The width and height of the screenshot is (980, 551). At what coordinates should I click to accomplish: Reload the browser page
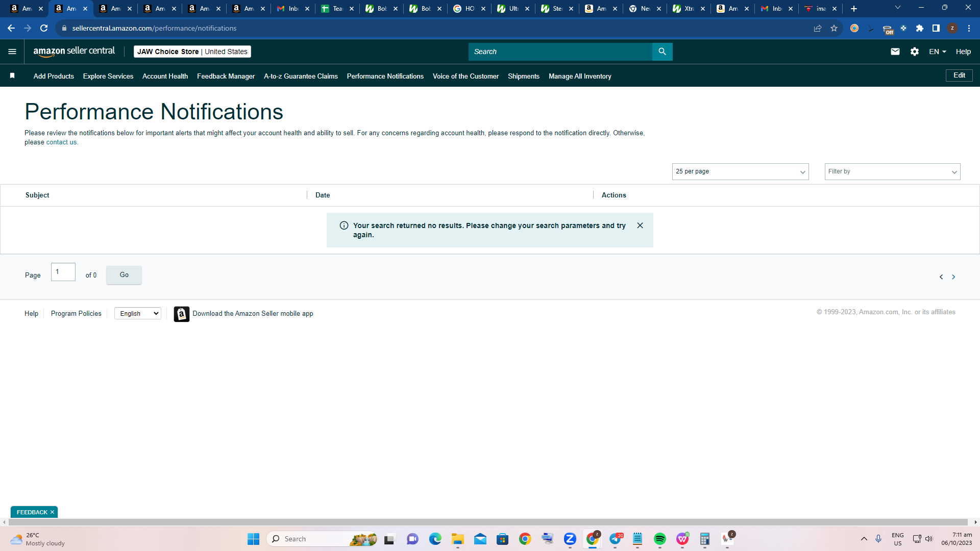tap(44, 28)
